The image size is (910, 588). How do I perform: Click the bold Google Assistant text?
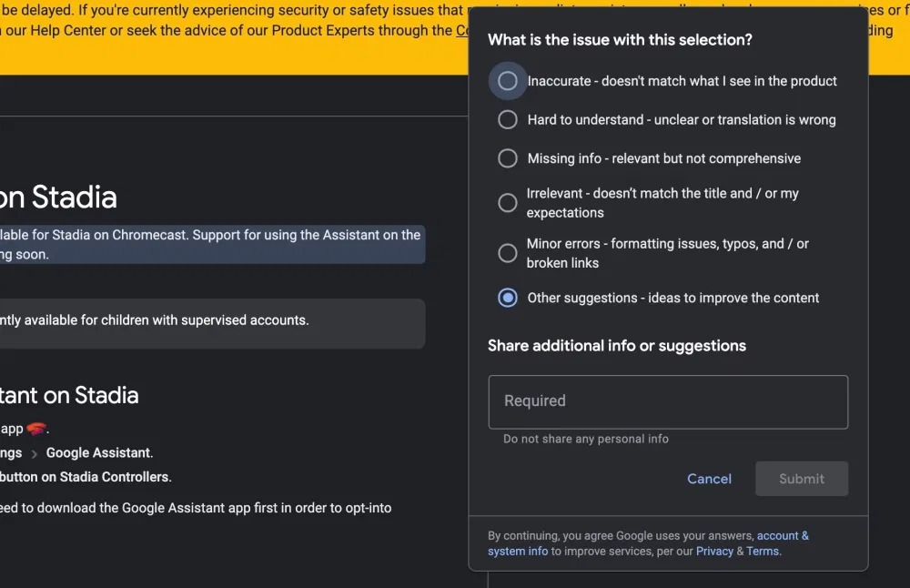99,452
